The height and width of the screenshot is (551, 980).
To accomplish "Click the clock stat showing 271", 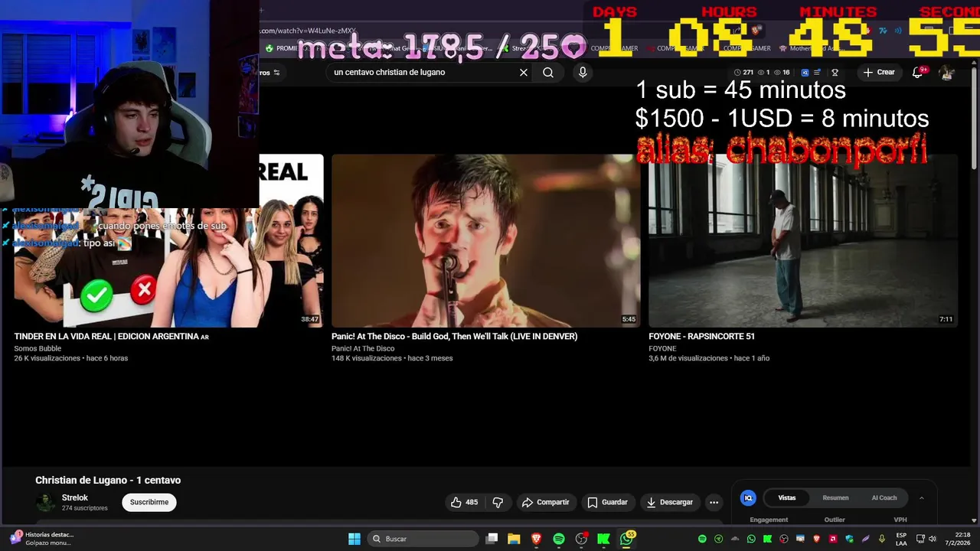I will (743, 73).
